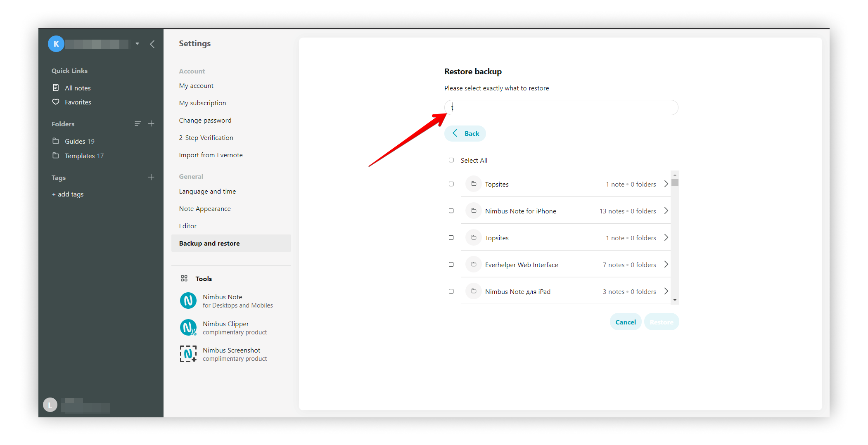This screenshot has height=445, width=868.
Task: Click the Cancel button
Action: coord(626,322)
